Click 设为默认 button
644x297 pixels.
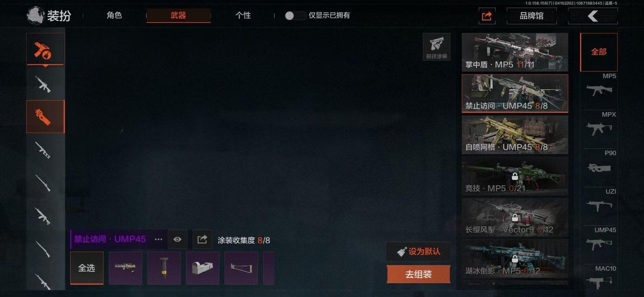(x=418, y=251)
